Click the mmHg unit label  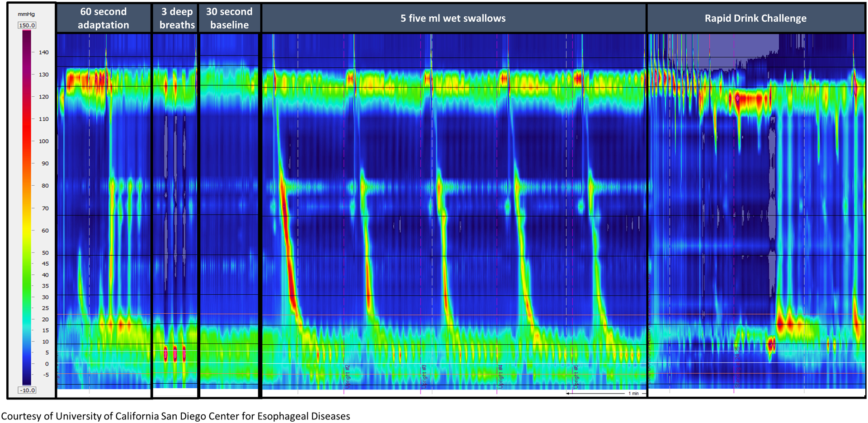[x=26, y=14]
